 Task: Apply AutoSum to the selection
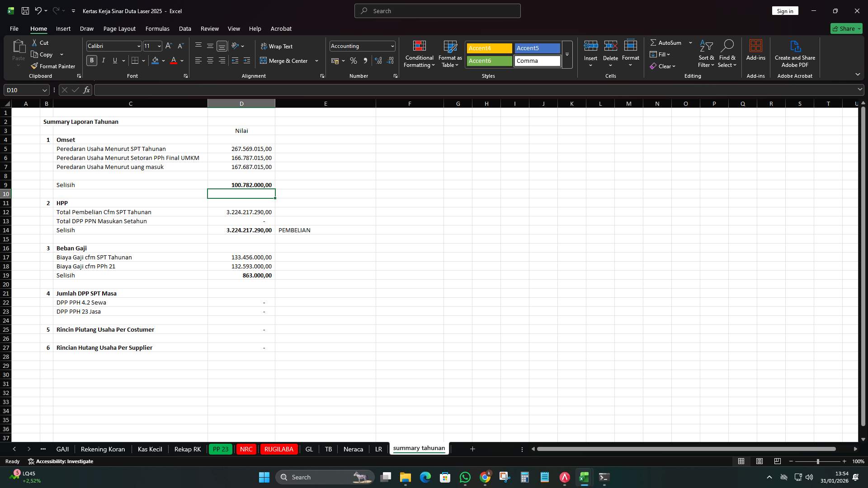point(666,42)
